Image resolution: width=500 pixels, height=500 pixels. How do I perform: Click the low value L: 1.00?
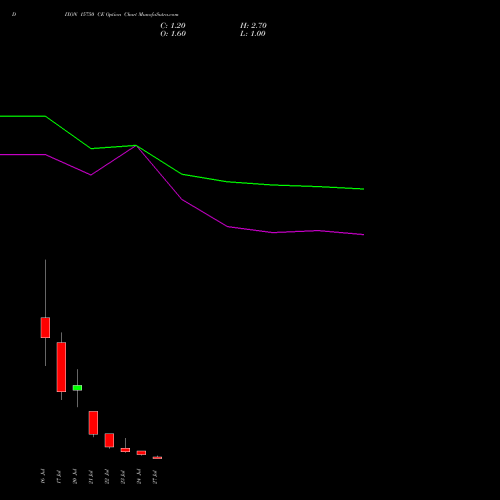click(x=253, y=33)
